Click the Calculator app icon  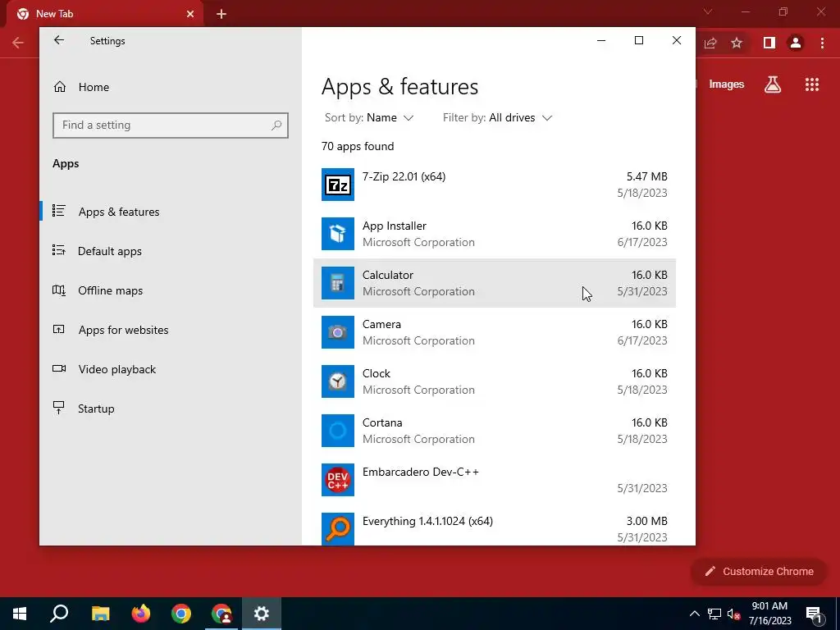[337, 283]
